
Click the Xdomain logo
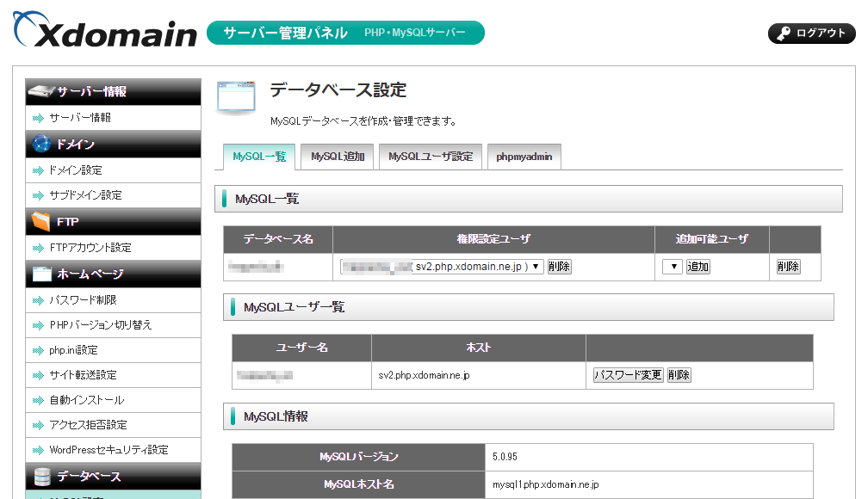point(105,30)
